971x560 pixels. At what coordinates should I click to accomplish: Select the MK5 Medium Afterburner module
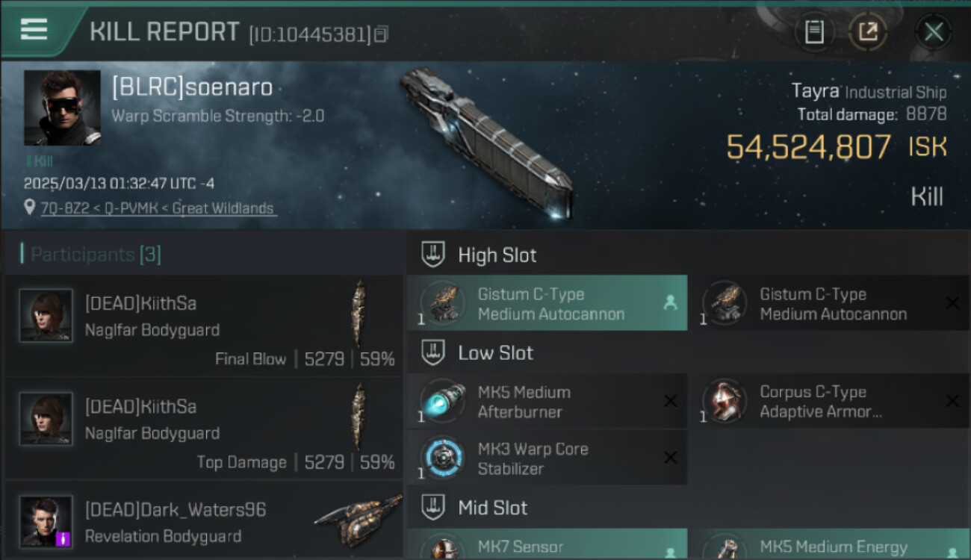pyautogui.click(x=547, y=402)
